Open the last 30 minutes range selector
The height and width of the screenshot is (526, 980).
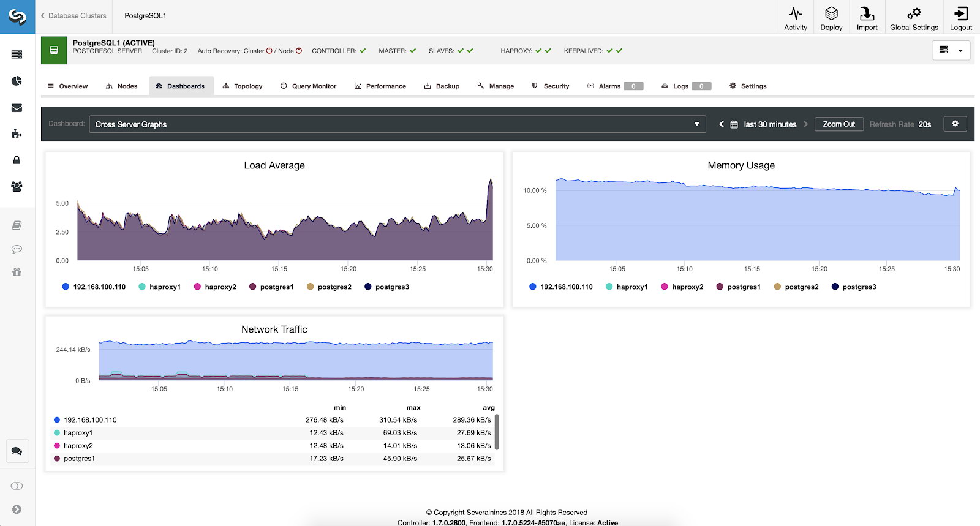[x=770, y=124]
